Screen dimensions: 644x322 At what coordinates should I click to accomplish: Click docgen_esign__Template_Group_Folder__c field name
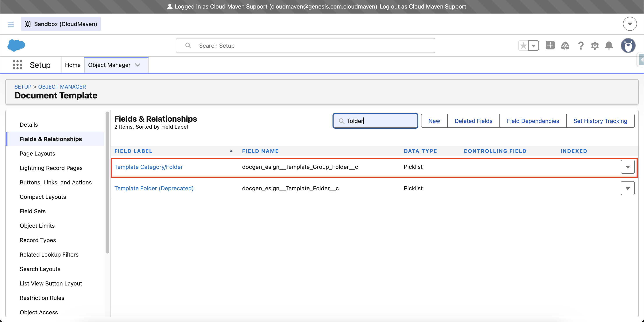click(300, 167)
